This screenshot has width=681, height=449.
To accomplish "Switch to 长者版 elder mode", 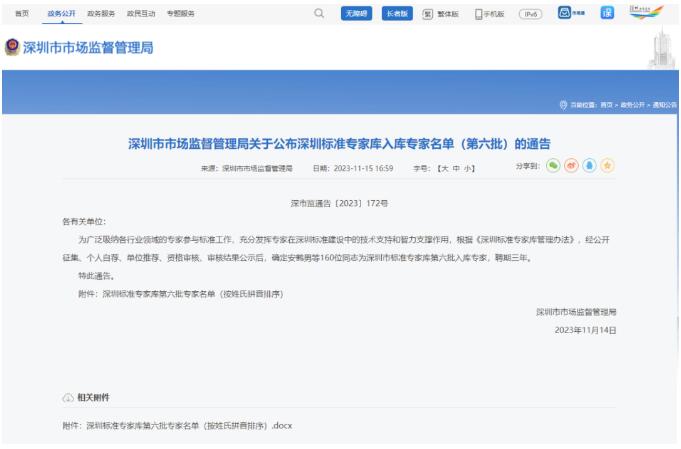I will point(397,13).
